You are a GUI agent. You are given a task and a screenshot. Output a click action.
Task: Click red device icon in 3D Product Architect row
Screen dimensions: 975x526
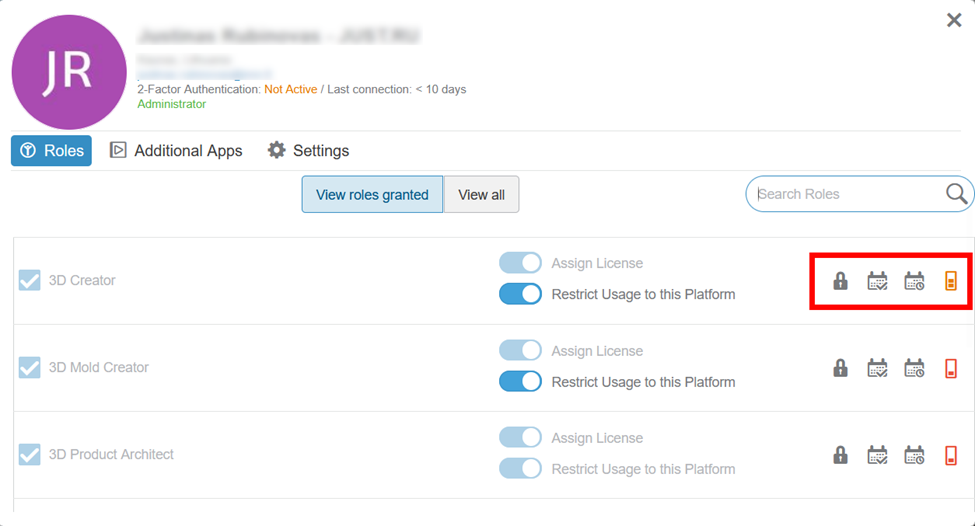click(x=951, y=455)
